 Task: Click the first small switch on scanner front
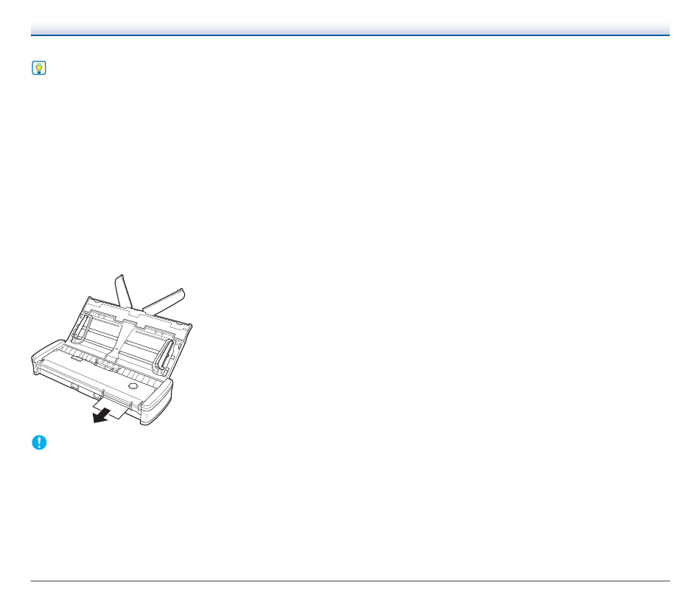pyautogui.click(x=74, y=385)
